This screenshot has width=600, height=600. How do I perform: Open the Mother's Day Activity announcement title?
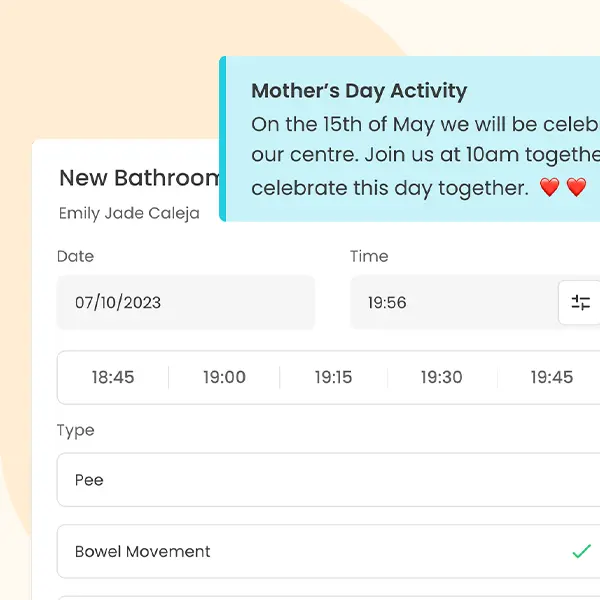click(359, 91)
